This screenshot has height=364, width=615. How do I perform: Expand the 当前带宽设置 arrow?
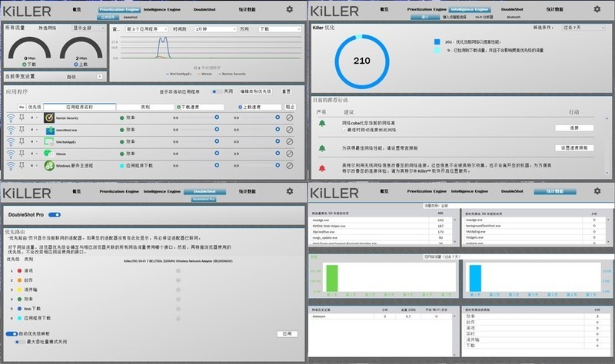click(100, 76)
